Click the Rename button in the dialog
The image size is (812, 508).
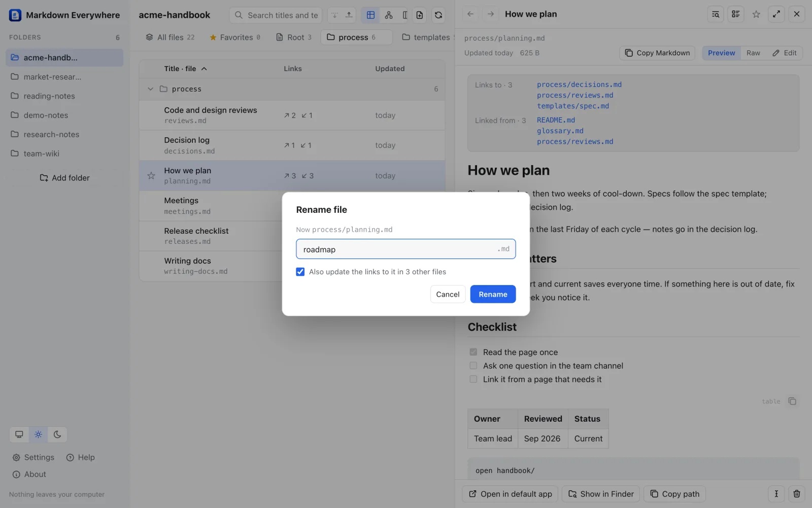[x=493, y=294]
